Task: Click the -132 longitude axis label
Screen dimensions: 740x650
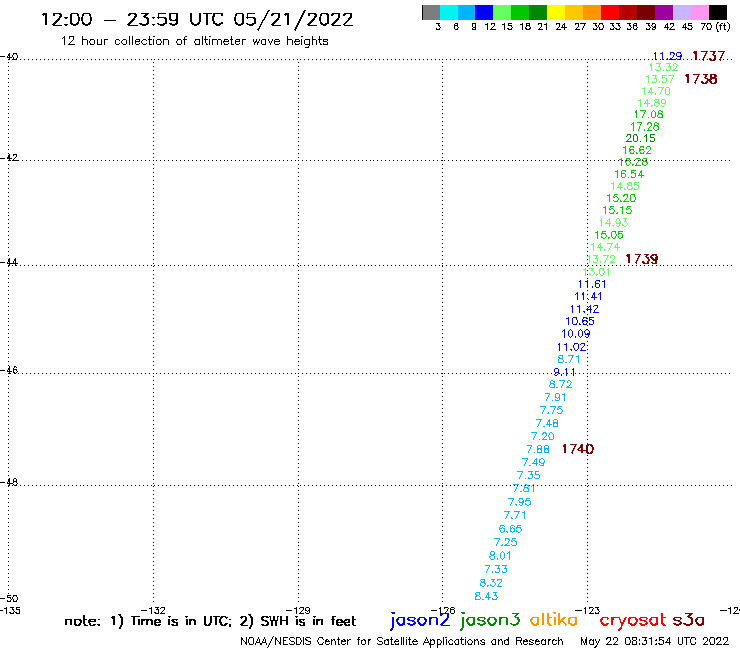Action: click(153, 610)
